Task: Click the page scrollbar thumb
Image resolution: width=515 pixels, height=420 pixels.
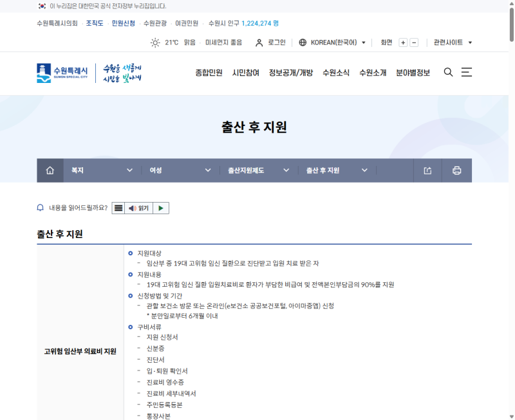Action: click(512, 24)
